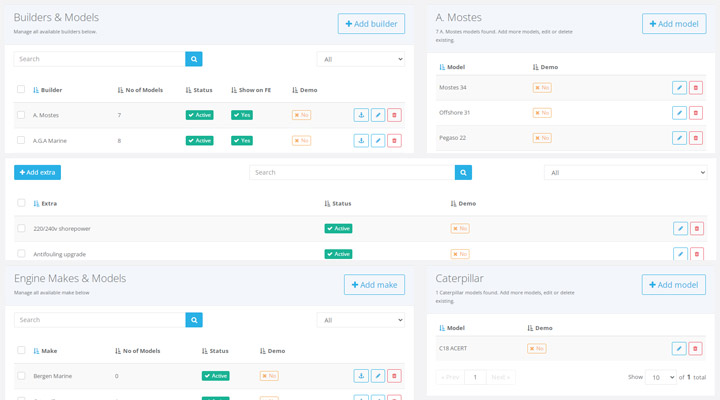Click the Active status badge for A. Mostes
The width and height of the screenshot is (720, 400).
(200, 115)
